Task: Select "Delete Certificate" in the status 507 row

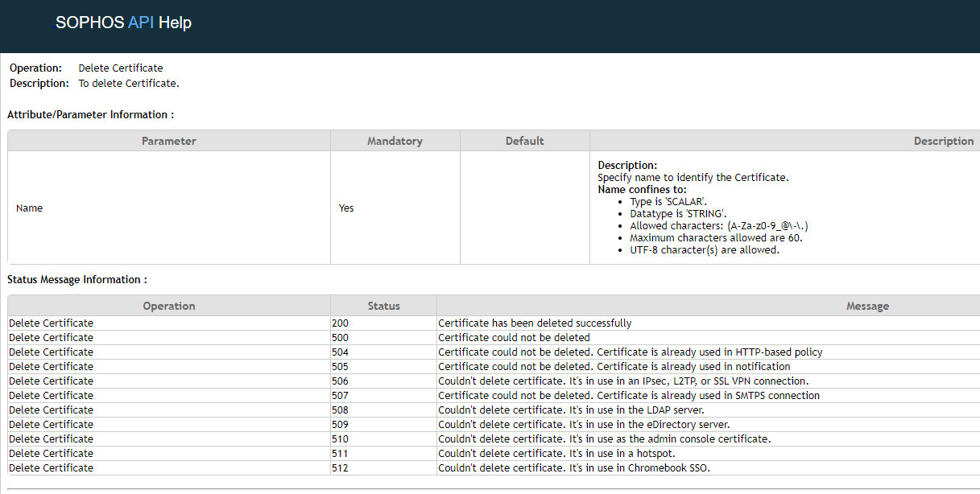Action: [x=51, y=396]
